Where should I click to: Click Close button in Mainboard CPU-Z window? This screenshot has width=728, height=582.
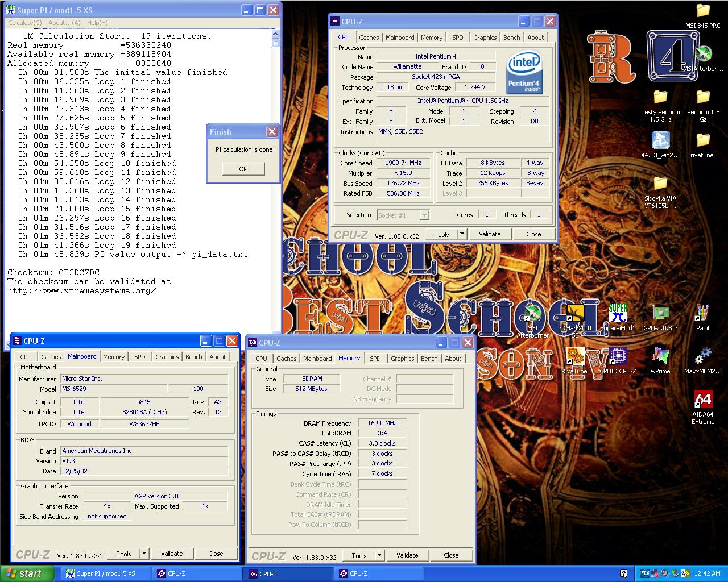(216, 554)
